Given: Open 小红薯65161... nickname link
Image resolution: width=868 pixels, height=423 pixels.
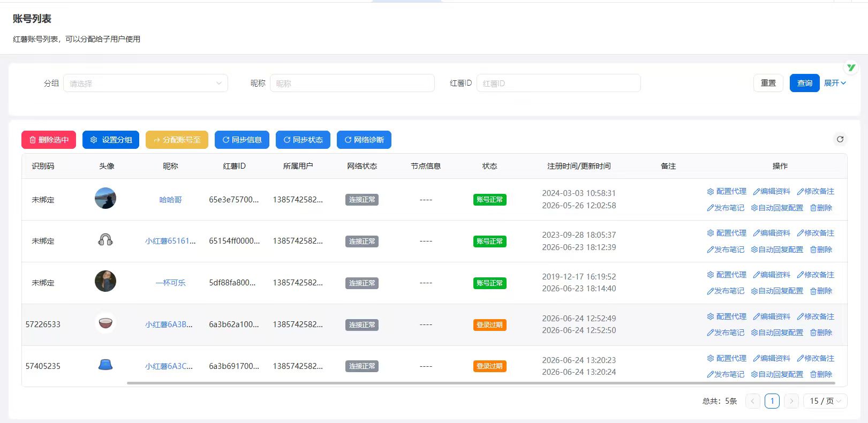Looking at the screenshot, I should coord(170,241).
